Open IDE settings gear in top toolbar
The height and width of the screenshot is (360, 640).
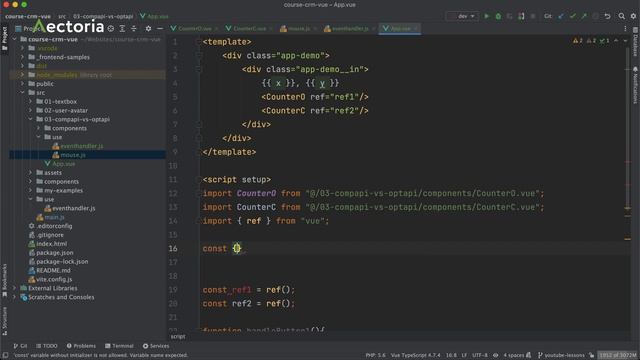tap(633, 16)
